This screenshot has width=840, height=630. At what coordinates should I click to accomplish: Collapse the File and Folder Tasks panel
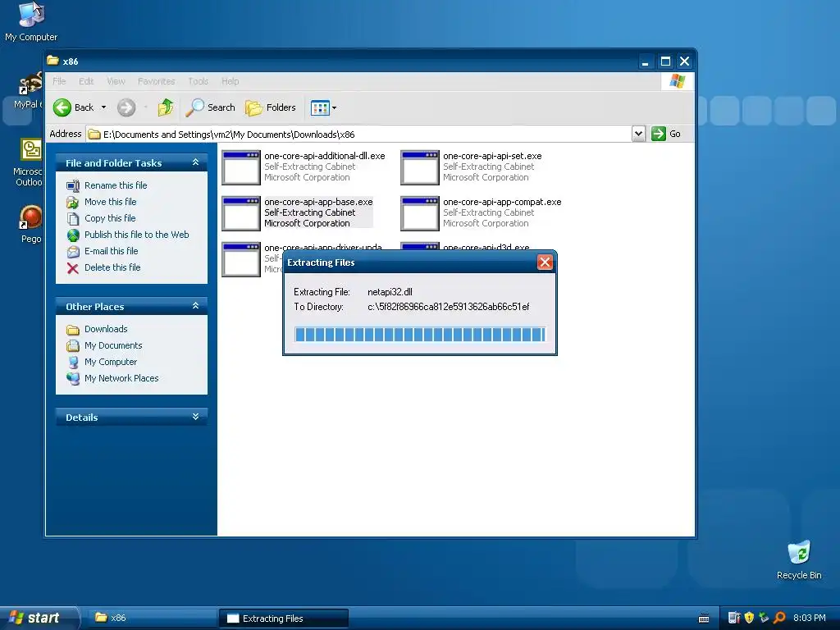tap(195, 162)
